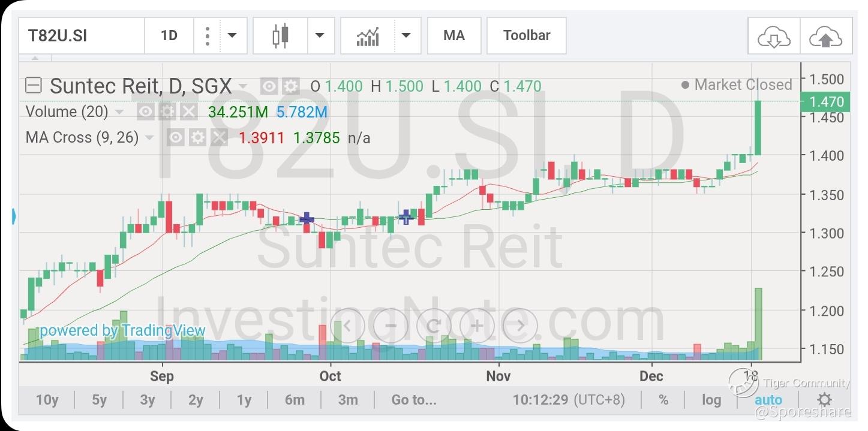The width and height of the screenshot is (868, 431).
Task: Click the powered by TradingView link
Action: coord(122,330)
